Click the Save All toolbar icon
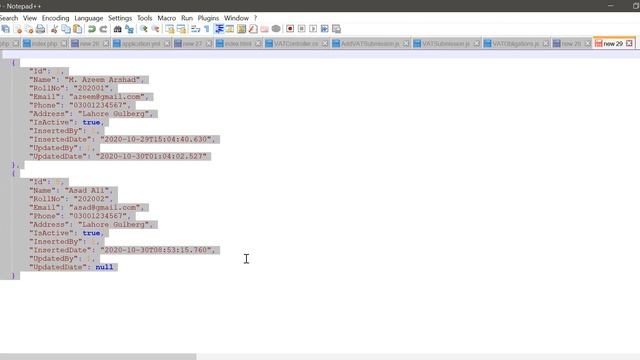This screenshot has width=640, height=360. tap(6, 29)
